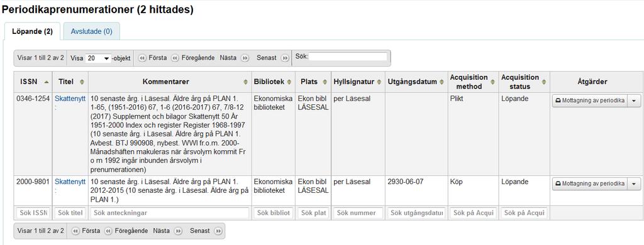Click the bottom Föregående pagination button
The image size is (644, 245).
tap(126, 231)
